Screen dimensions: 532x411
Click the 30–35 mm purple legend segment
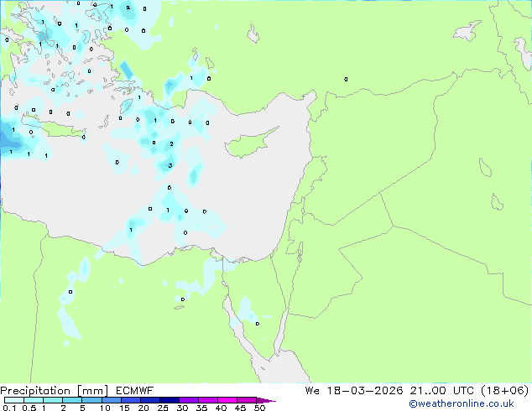point(188,400)
